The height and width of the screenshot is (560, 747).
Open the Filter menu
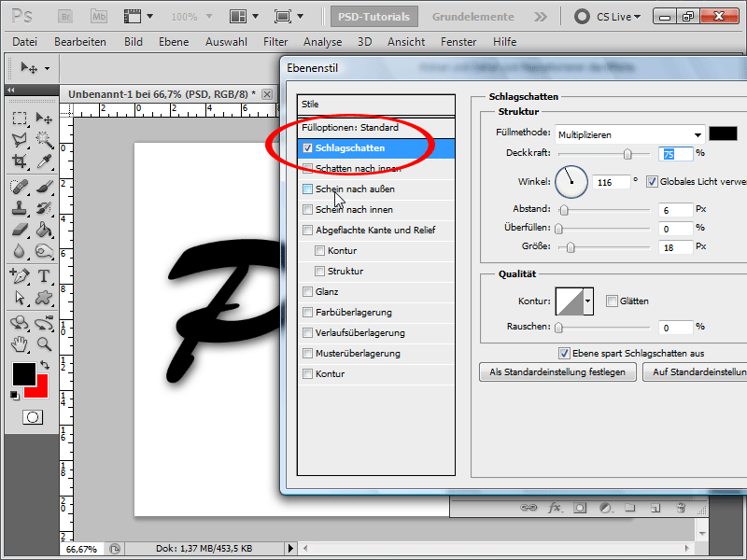pyautogui.click(x=275, y=42)
